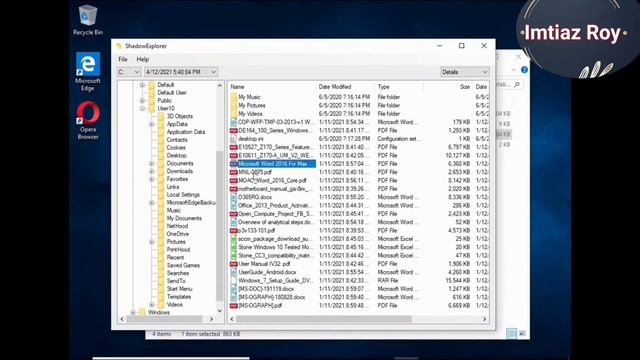Click the file list horizontal scrollbar thumb
Image resolution: width=640 pixels, height=360 pixels.
324,319
